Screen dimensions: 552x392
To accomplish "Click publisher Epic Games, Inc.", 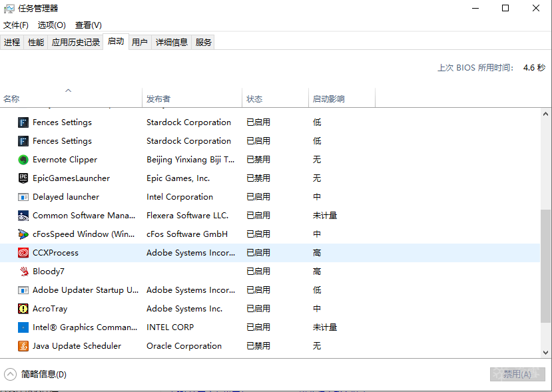I will pos(178,178).
